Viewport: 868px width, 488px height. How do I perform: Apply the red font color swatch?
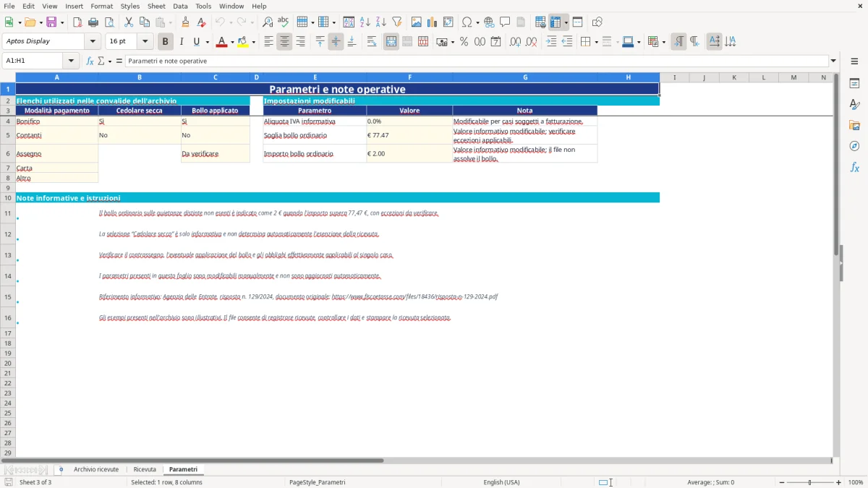click(x=221, y=42)
